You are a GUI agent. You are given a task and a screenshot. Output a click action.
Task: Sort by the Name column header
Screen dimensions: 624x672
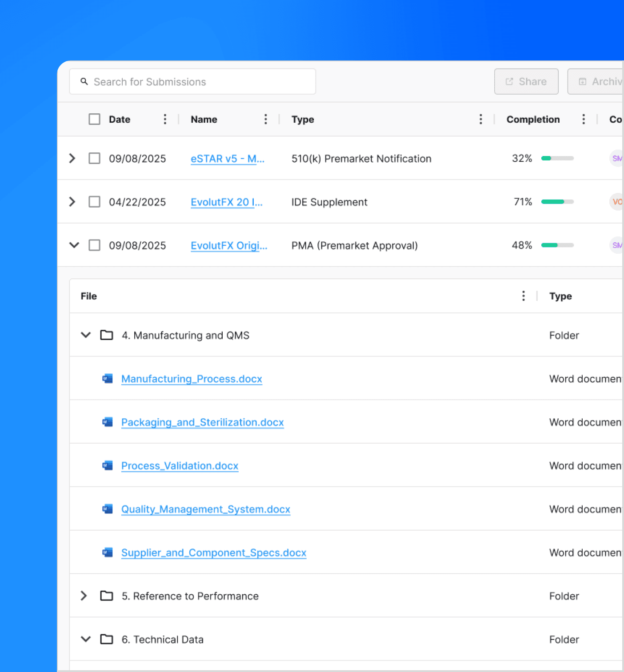pyautogui.click(x=204, y=119)
